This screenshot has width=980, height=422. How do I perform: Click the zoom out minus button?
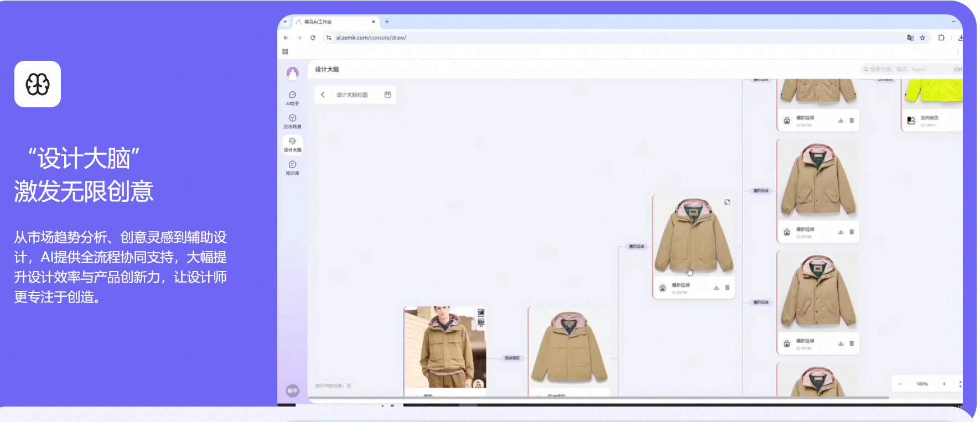click(x=900, y=384)
